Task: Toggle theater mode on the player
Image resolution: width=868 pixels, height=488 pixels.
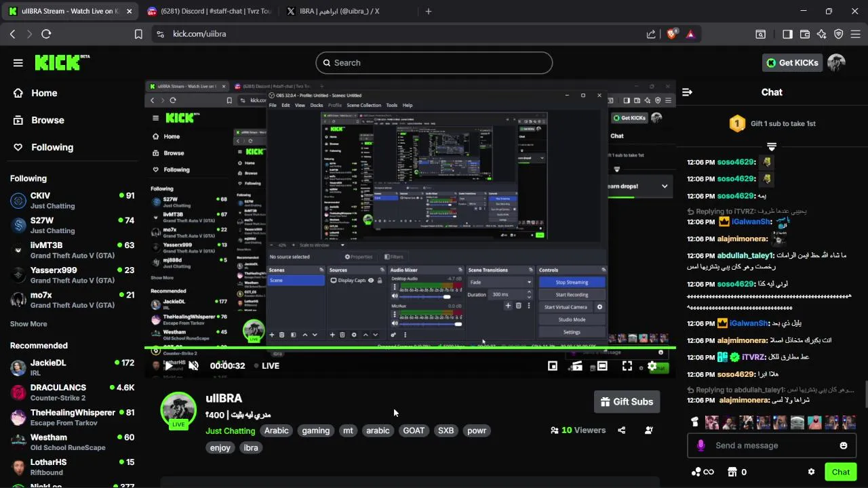Action: [x=601, y=366]
